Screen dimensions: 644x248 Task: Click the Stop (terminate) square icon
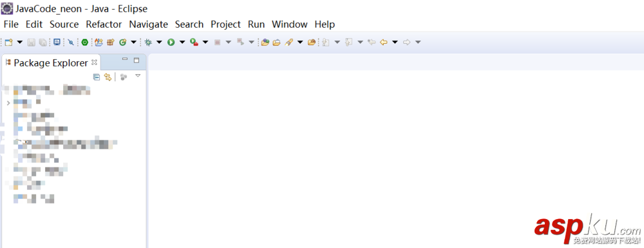[217, 42]
